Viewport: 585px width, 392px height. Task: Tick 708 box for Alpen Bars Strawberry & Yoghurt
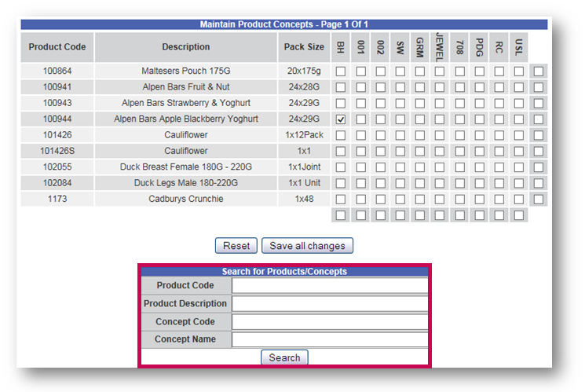pos(459,103)
